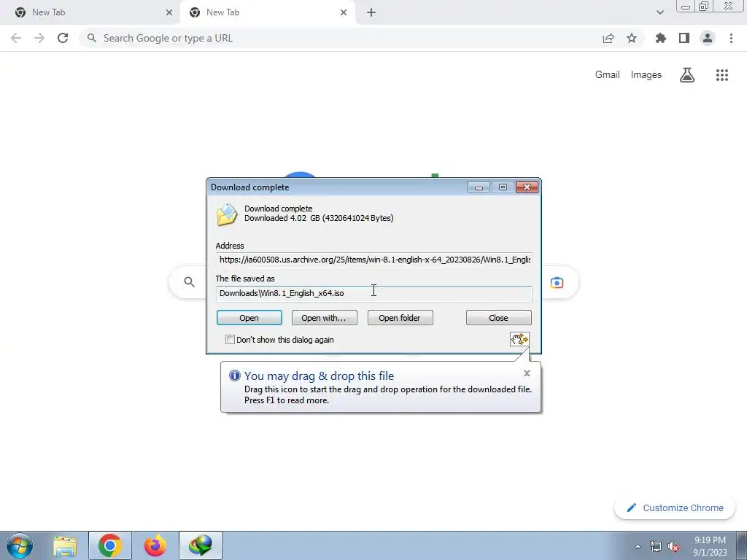747x560 pixels.
Task: Click the dialog's Close button
Action: 498,318
